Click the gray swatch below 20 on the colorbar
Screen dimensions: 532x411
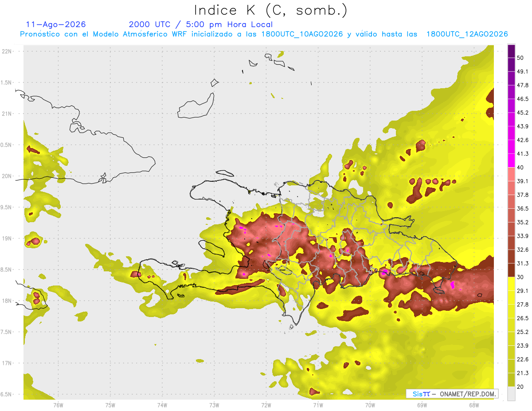pyautogui.click(x=511, y=394)
